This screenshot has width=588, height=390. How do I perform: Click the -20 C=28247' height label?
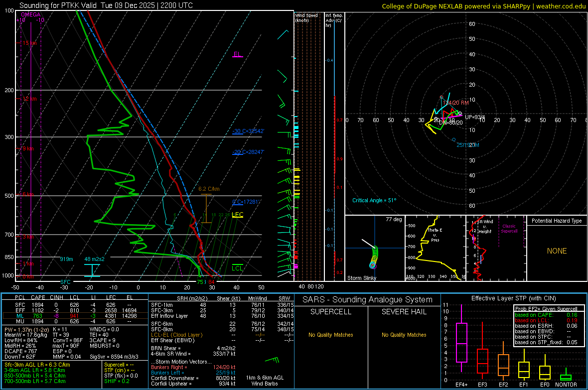[248, 152]
